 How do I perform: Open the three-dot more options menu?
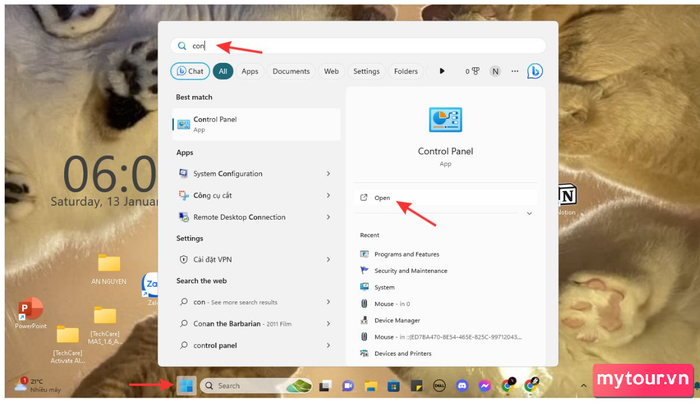(515, 71)
